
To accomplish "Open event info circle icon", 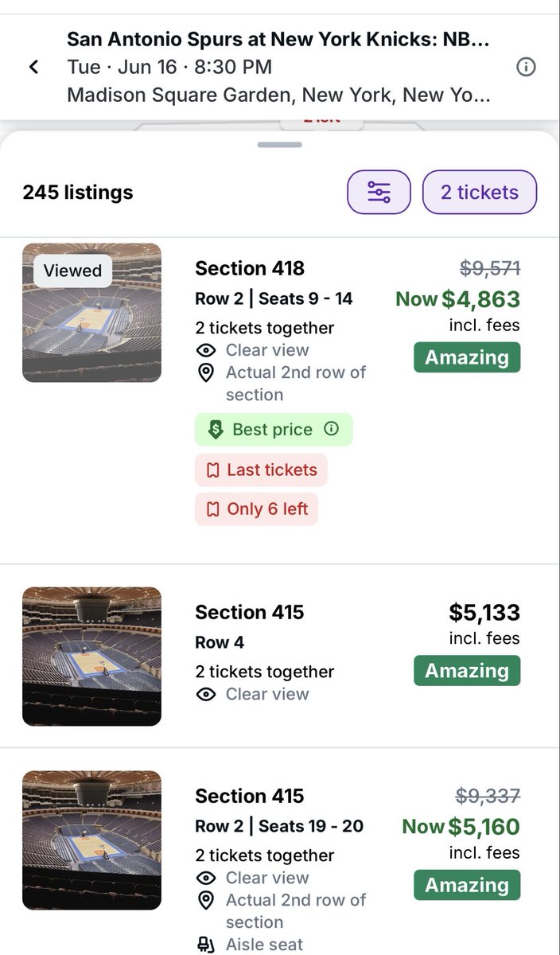I will point(526,67).
